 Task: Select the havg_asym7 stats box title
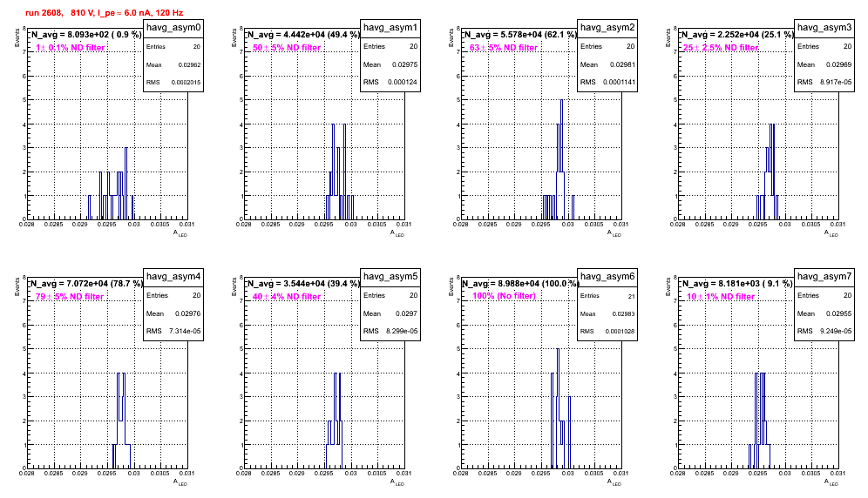click(824, 277)
